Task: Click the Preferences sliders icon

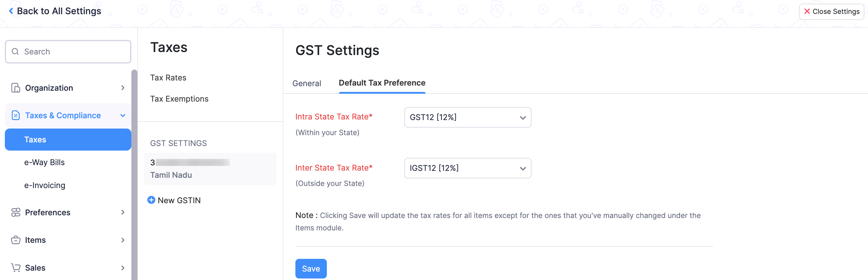Action: [x=15, y=212]
